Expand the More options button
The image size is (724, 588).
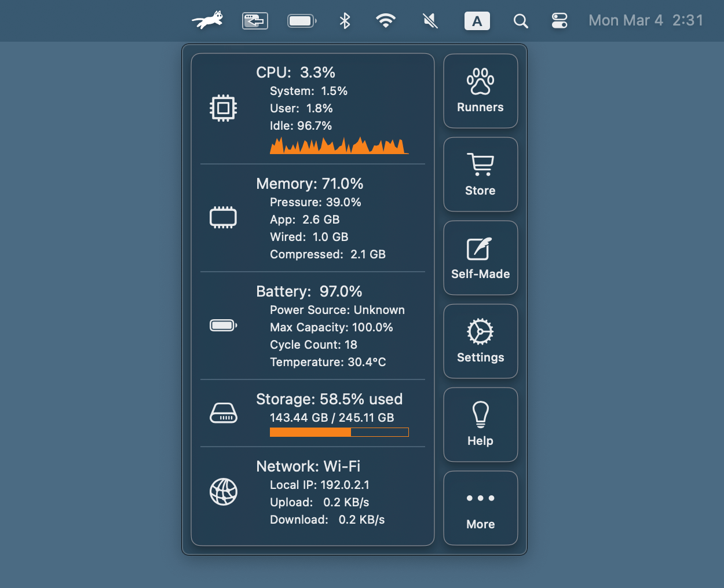(480, 508)
